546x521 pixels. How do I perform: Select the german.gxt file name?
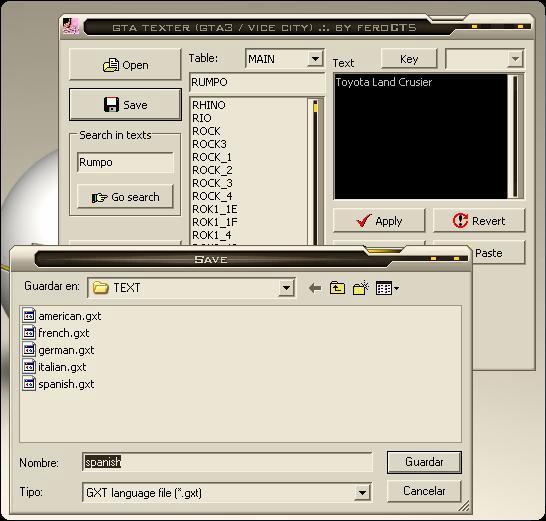(x=66, y=350)
